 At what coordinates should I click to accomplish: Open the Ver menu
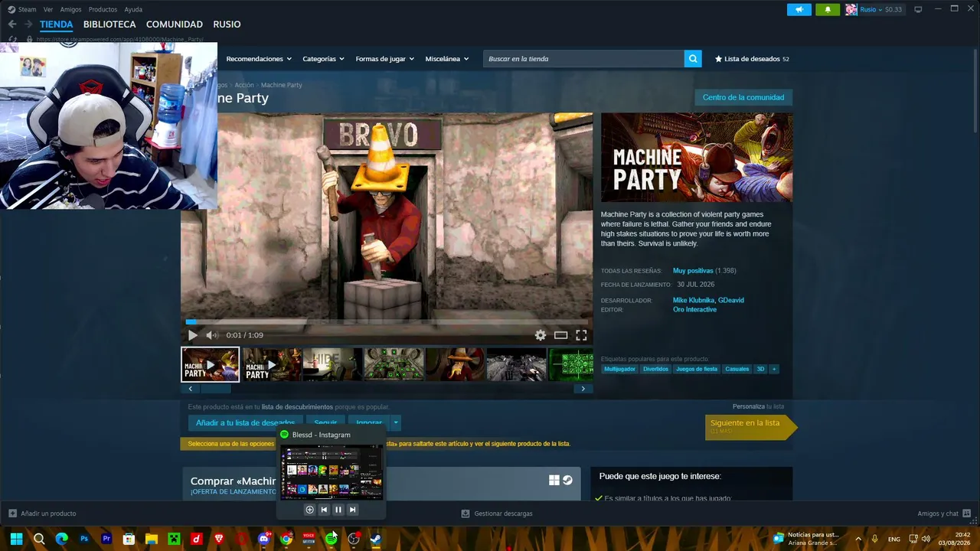click(48, 9)
